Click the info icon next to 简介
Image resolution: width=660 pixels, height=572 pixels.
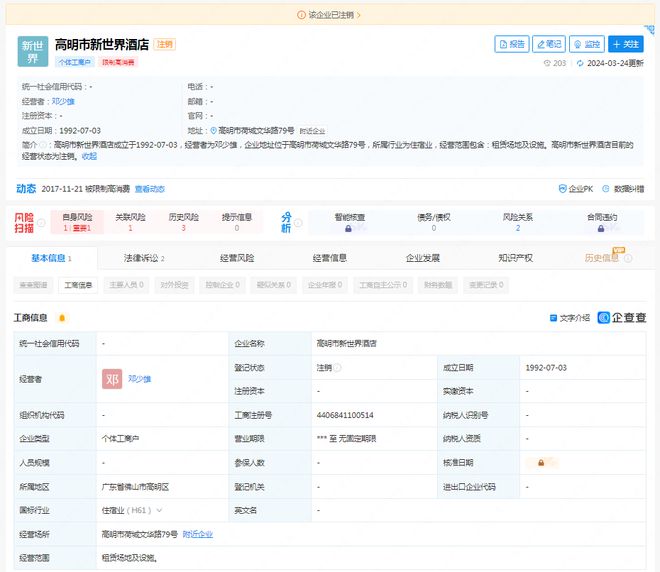[x=43, y=145]
